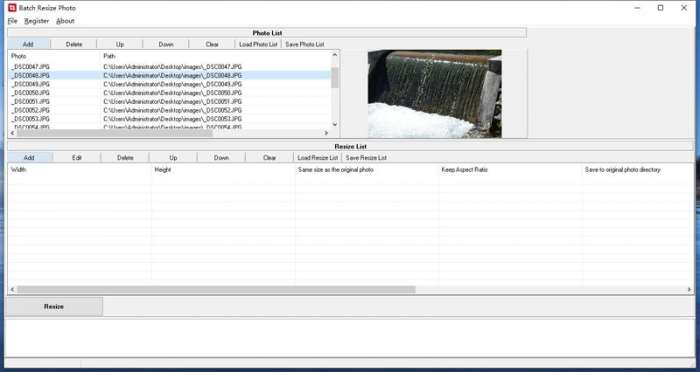Click Edit in the Resize List toolbar
700x372 pixels.
click(77, 158)
